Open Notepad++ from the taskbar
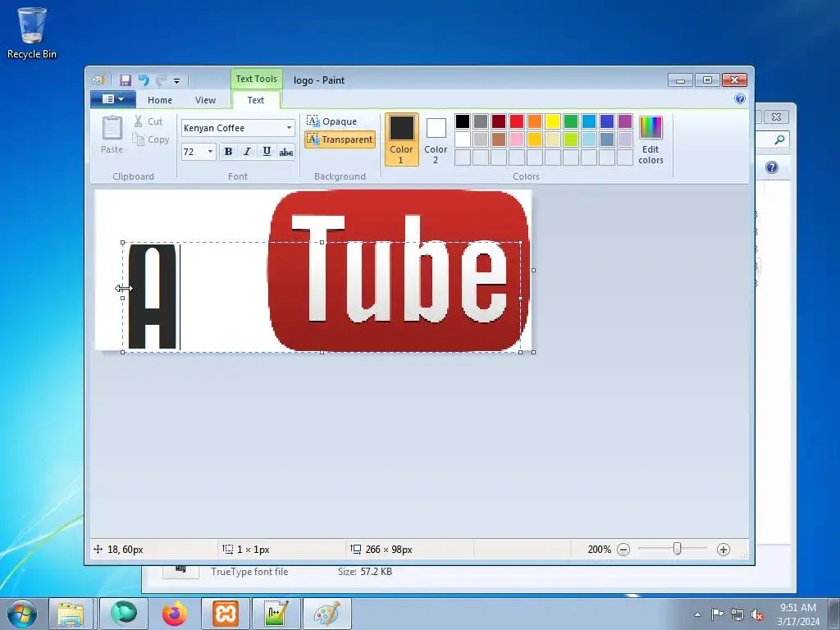Screen dimensions: 840x630 click(x=276, y=614)
